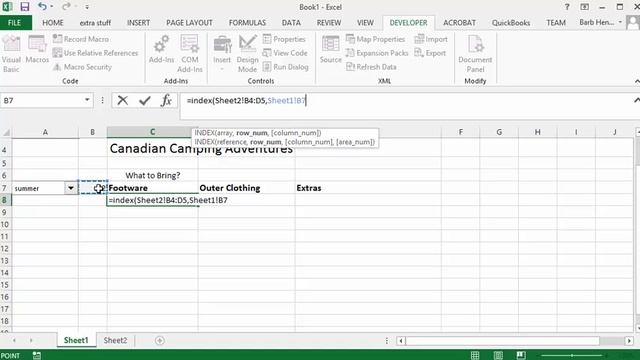This screenshot has height=360, width=640.
Task: Open the Undo history dropdown arrow
Action: (51, 7)
